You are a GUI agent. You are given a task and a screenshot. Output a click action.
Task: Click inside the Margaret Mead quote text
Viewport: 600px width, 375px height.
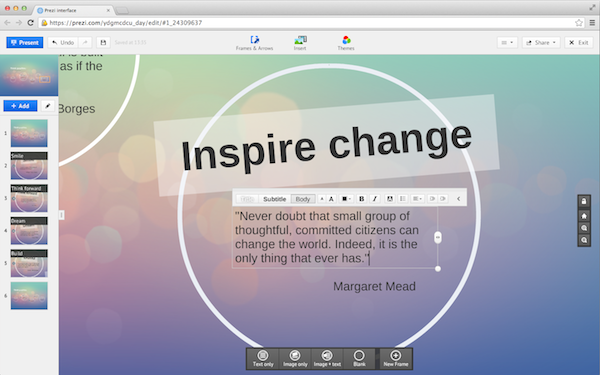327,237
